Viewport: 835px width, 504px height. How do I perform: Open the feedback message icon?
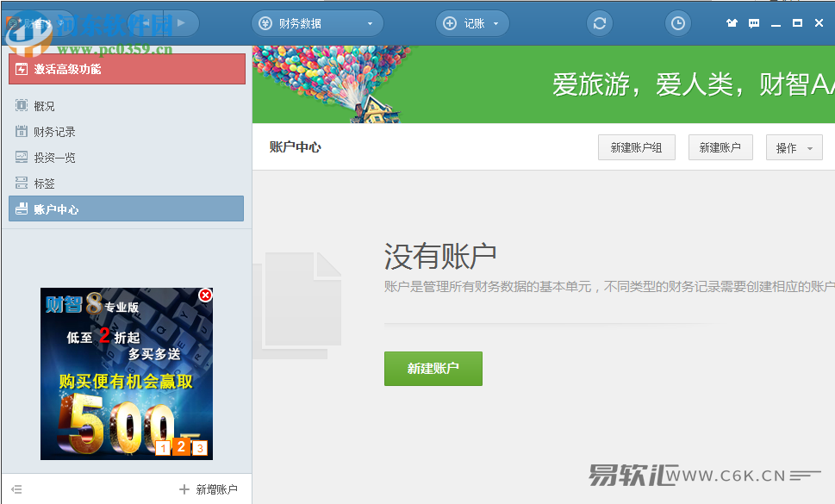754,23
